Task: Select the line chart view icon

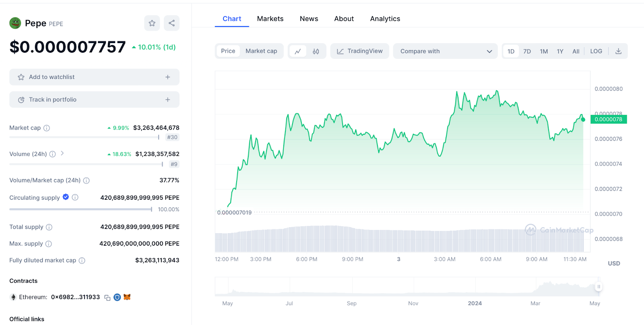Action: point(298,51)
